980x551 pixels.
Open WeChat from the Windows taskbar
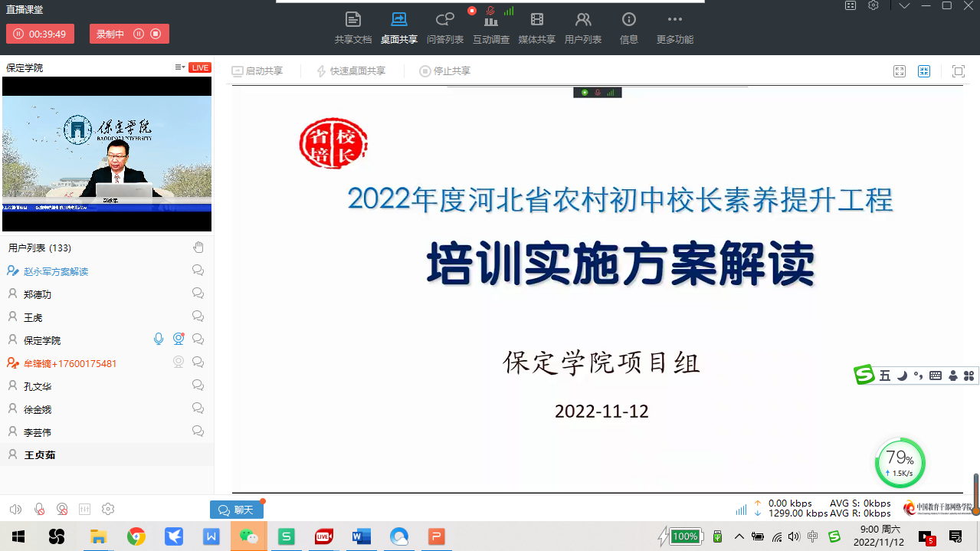[x=249, y=536]
